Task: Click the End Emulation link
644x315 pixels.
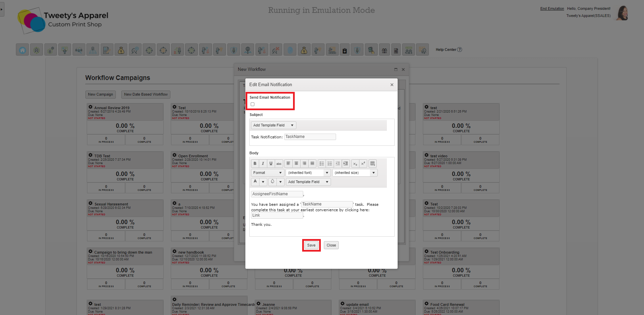Action: pos(552,8)
